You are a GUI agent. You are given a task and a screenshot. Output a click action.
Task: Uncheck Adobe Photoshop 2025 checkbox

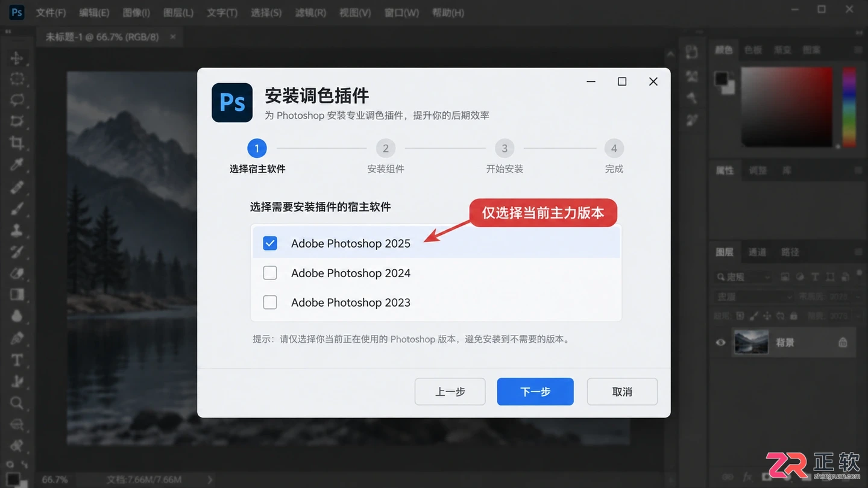[x=270, y=243]
